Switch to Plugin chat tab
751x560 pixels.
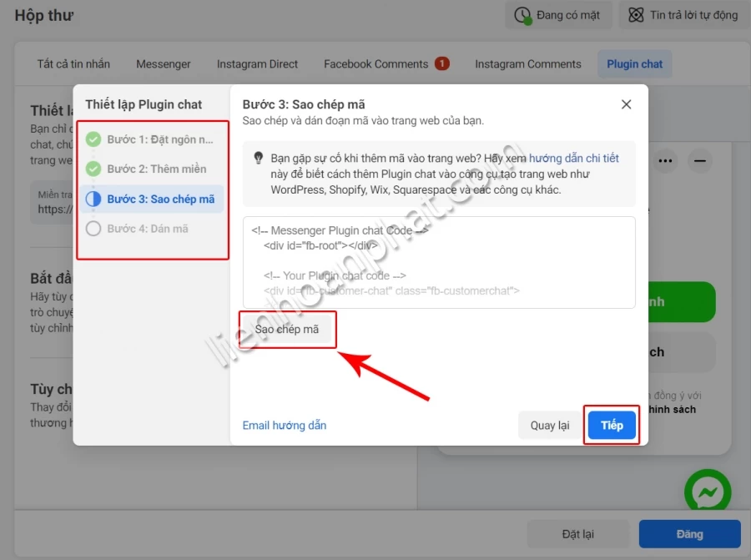pyautogui.click(x=635, y=64)
